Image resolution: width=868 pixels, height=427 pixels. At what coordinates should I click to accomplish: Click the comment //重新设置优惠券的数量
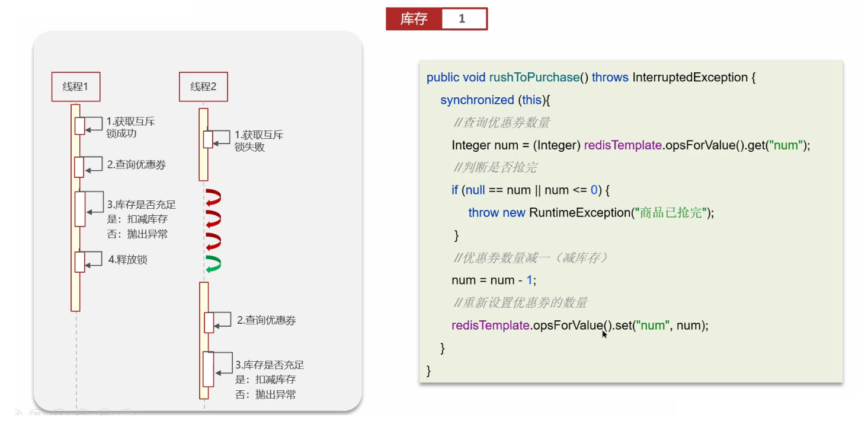520,303
